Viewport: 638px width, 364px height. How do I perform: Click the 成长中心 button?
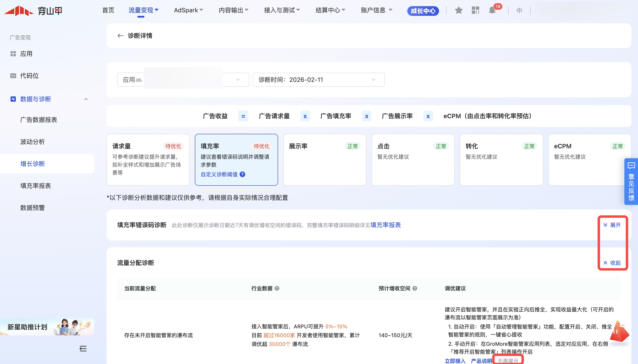(x=423, y=11)
